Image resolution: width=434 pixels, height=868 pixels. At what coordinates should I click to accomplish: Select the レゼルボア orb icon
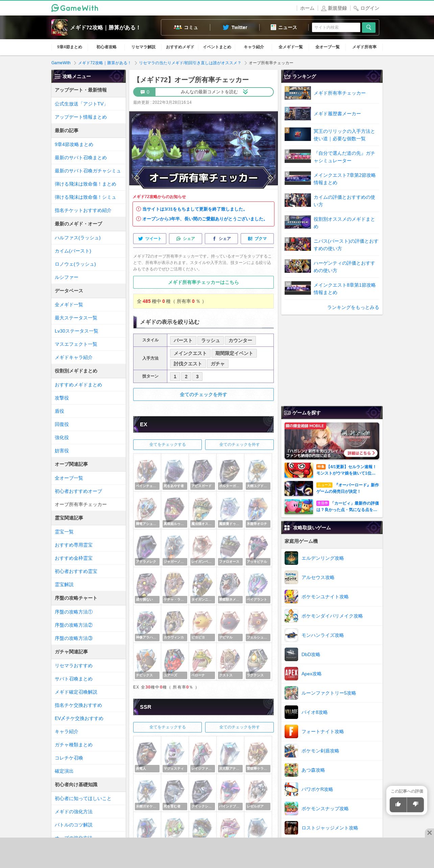tap(258, 793)
